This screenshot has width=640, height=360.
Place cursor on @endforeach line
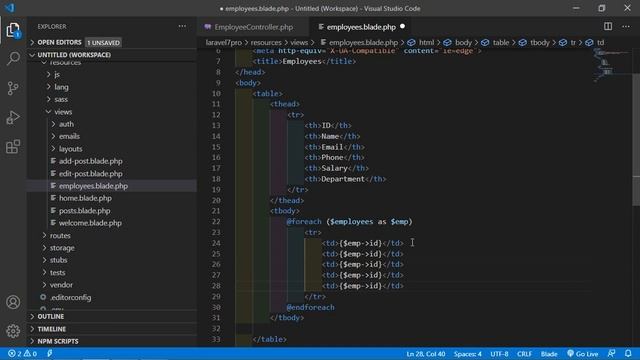click(310, 307)
